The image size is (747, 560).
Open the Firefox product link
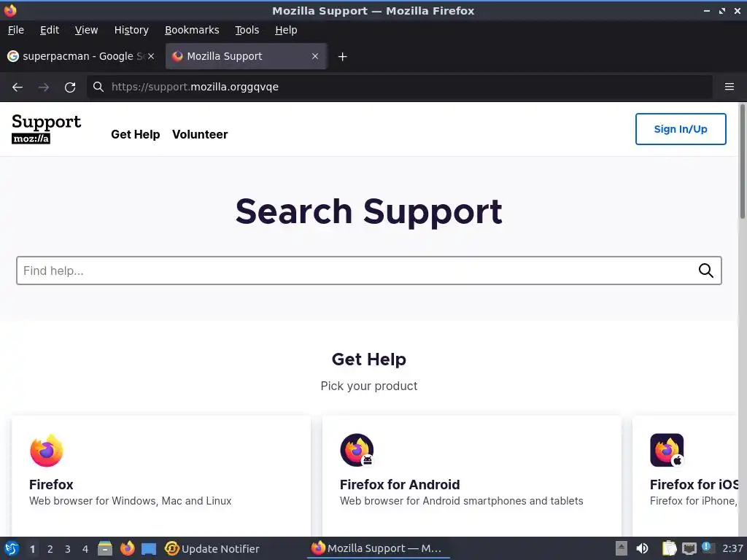pos(51,484)
